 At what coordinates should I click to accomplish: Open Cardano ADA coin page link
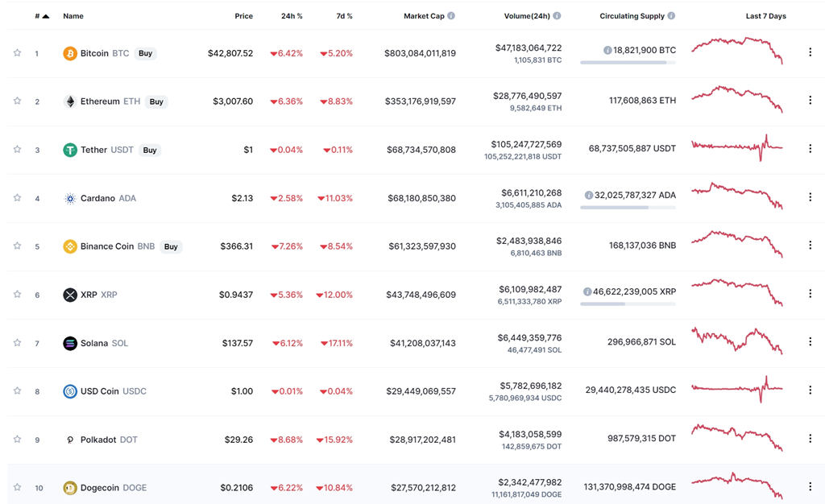(98, 198)
